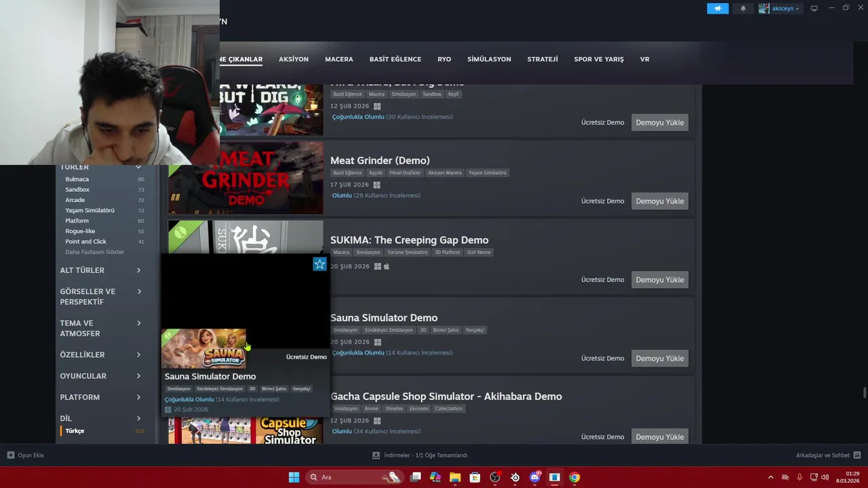Image resolution: width=868 pixels, height=488 pixels.
Task: Expand the ÖZELLİKLER section
Action: click(100, 355)
